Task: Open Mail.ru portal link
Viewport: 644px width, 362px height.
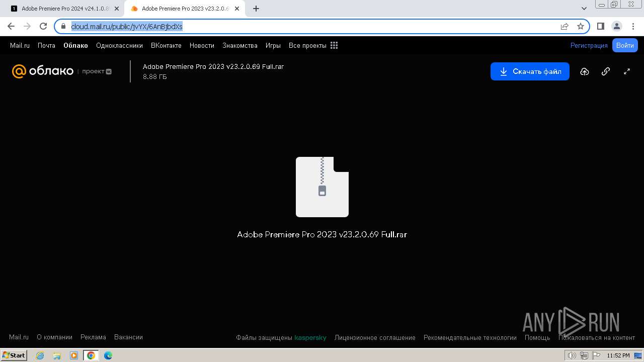Action: pos(20,45)
